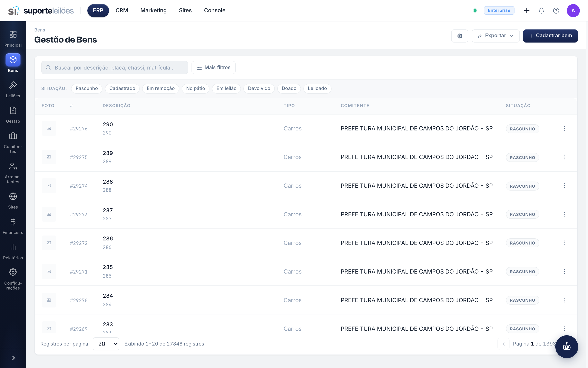The width and height of the screenshot is (588, 368).
Task: Open actions menu for row #29271
Action: point(565,271)
